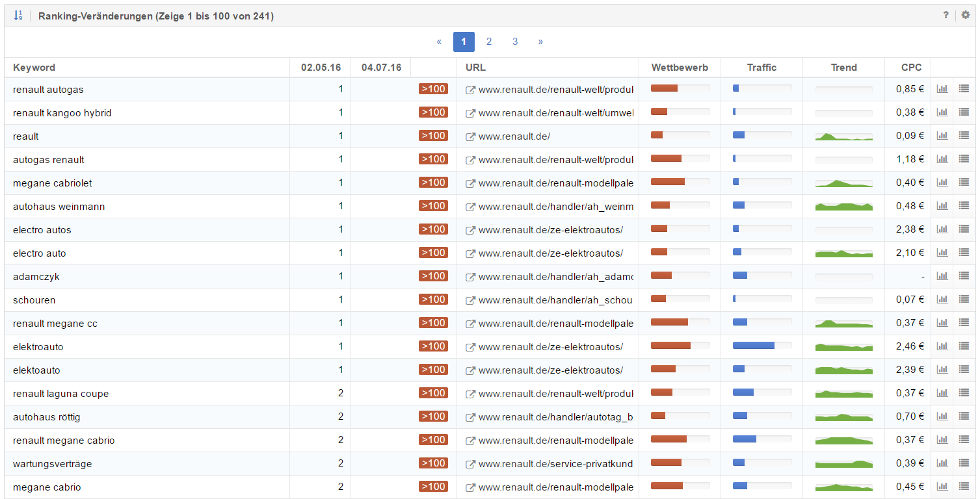Show chart icon for autogas renault row
This screenshot has height=499, width=980.
click(942, 159)
